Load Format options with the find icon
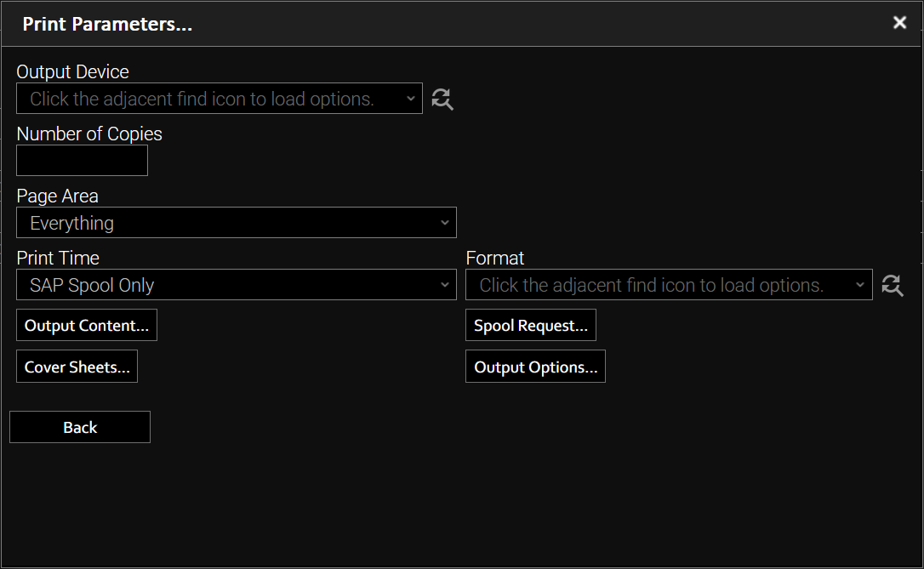 [x=892, y=285]
